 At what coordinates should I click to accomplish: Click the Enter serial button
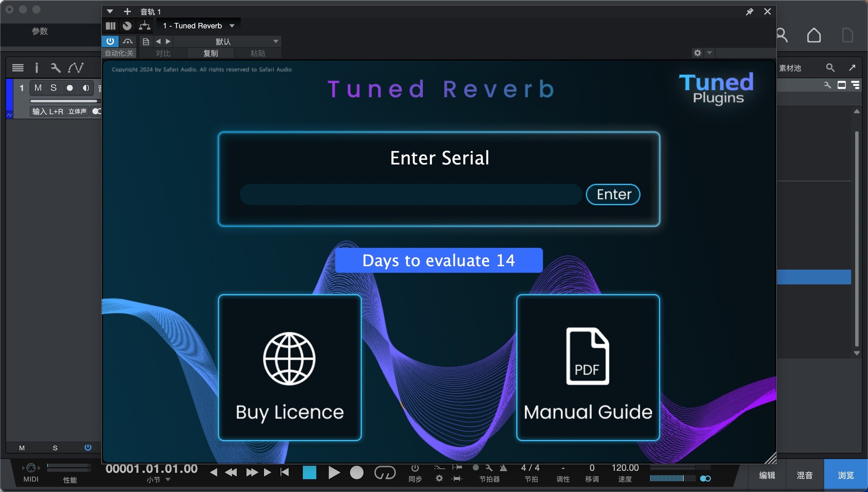[x=613, y=194]
